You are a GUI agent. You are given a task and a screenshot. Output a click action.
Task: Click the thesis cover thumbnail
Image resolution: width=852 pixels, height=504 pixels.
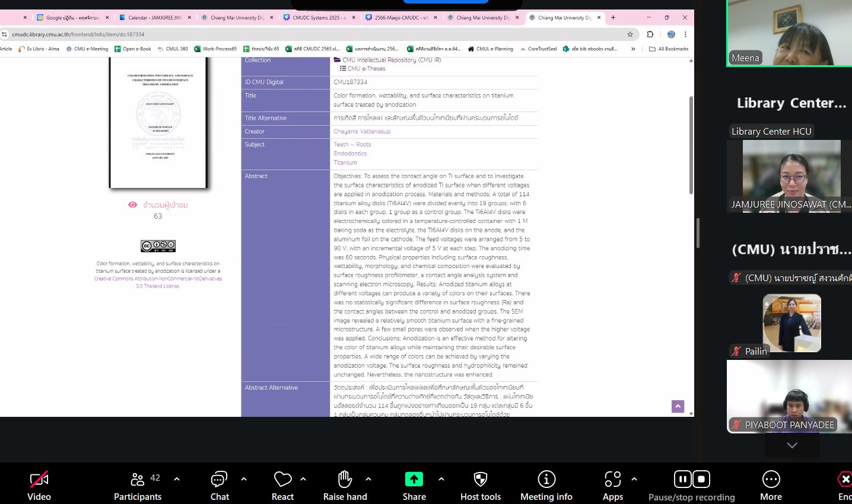pyautogui.click(x=158, y=123)
